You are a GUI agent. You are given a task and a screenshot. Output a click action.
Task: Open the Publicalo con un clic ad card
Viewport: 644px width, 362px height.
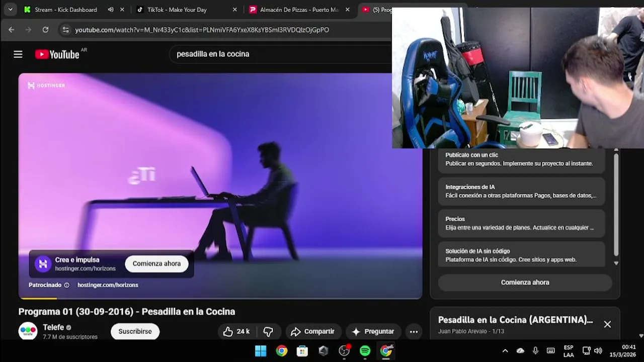(522, 159)
